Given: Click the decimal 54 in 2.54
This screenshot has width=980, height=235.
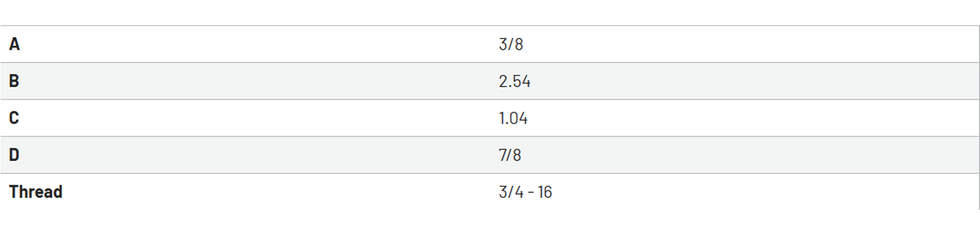Looking at the screenshot, I should (521, 81).
